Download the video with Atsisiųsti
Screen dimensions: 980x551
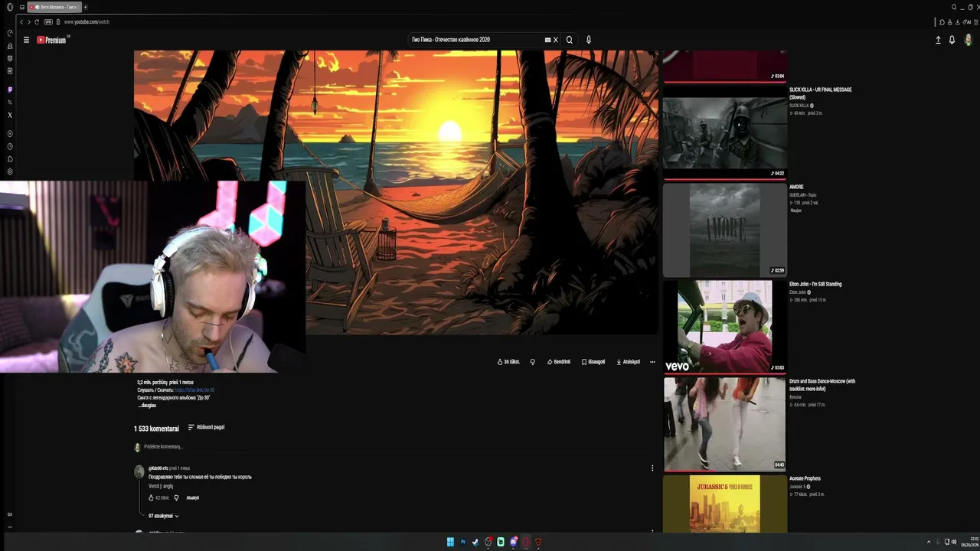click(x=628, y=362)
